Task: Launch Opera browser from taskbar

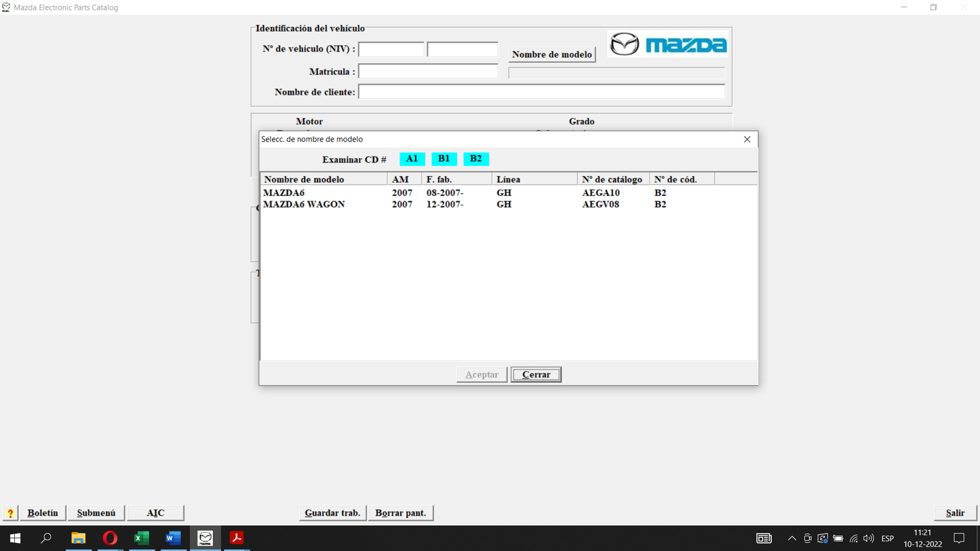Action: point(110,538)
